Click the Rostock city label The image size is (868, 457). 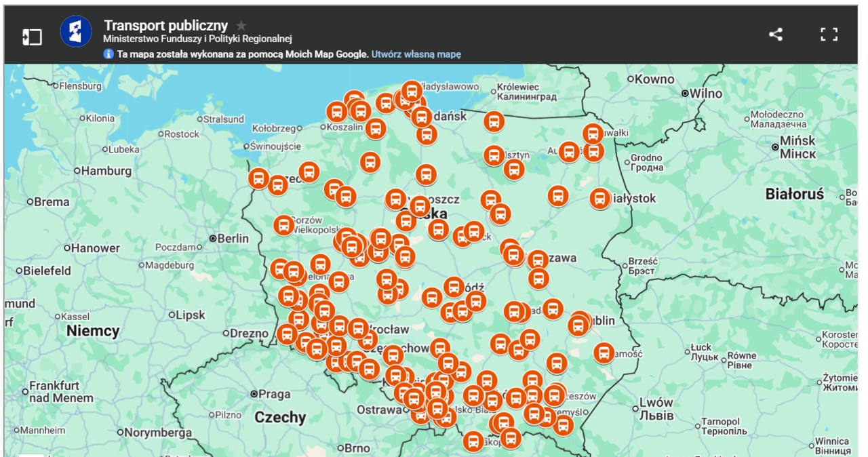tap(182, 134)
